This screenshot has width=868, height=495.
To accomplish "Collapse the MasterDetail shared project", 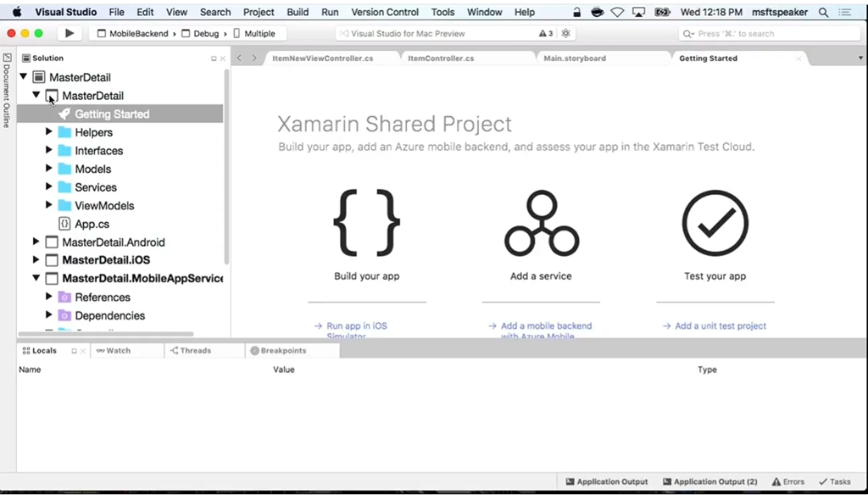I will point(36,95).
